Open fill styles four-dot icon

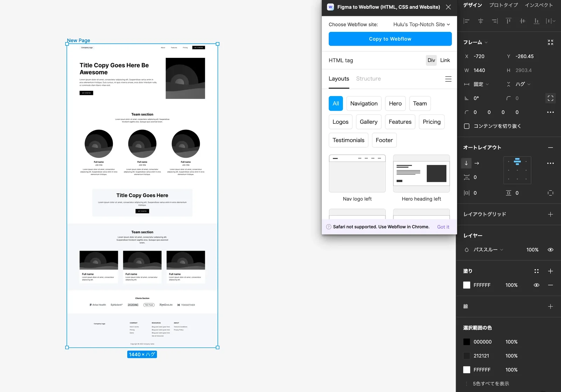tap(536, 271)
